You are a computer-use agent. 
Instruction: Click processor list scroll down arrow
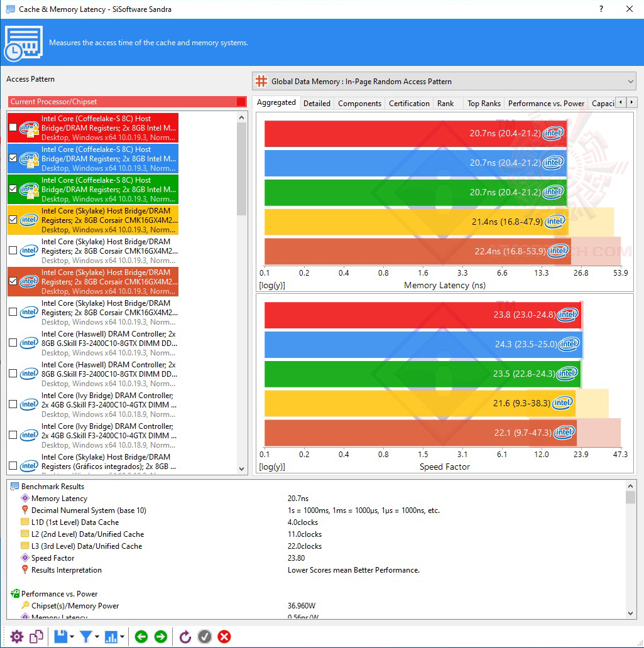click(x=241, y=468)
